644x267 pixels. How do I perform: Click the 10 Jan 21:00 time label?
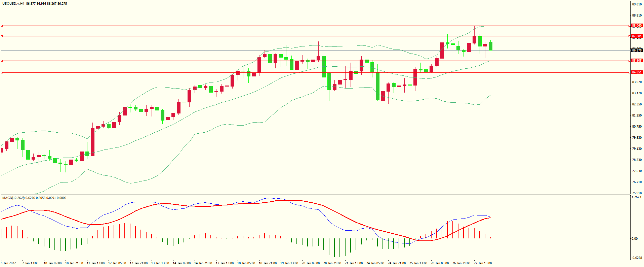[x=74, y=263]
